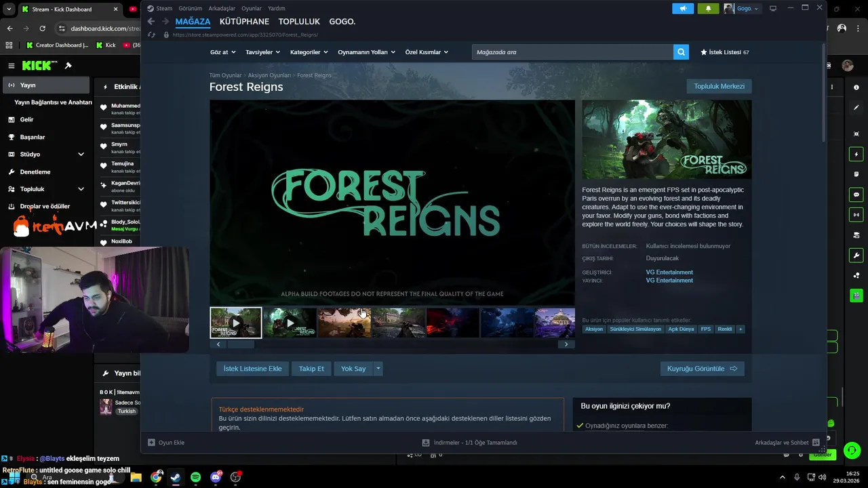Image resolution: width=868 pixels, height=488 pixels.
Task: Click the pencil edit icon in Kick sidebar
Action: click(856, 107)
